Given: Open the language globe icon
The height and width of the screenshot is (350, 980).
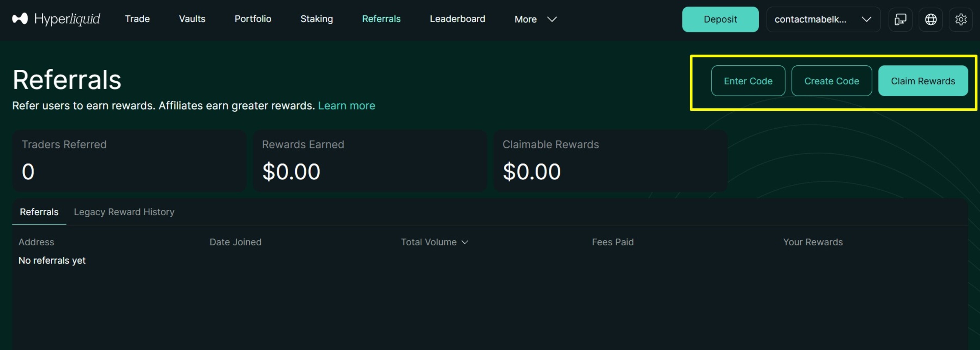Looking at the screenshot, I should click(930, 19).
